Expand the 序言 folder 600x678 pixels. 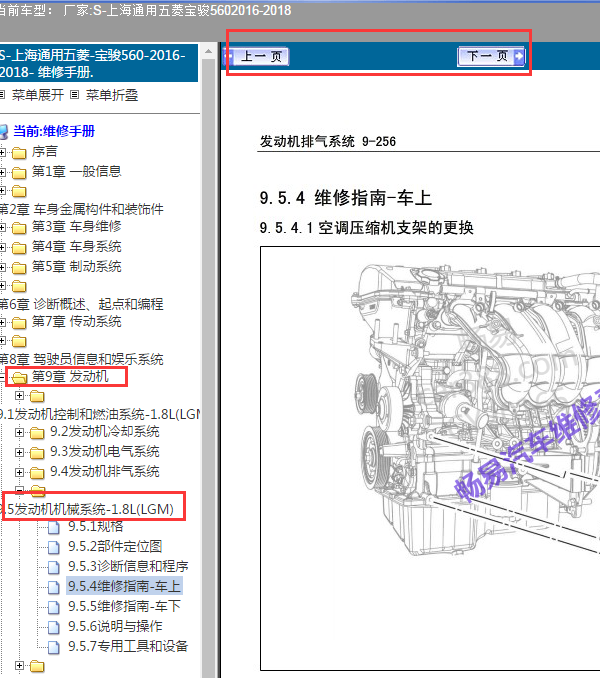[3, 152]
